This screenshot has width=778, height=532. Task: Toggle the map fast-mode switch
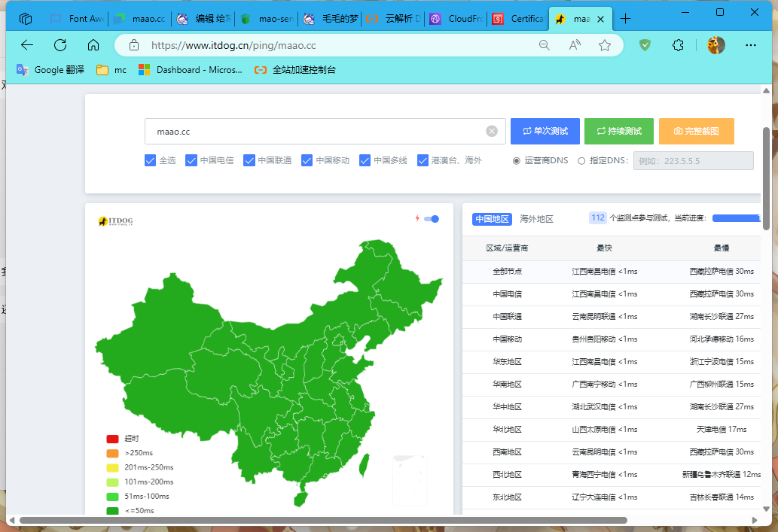coord(432,219)
